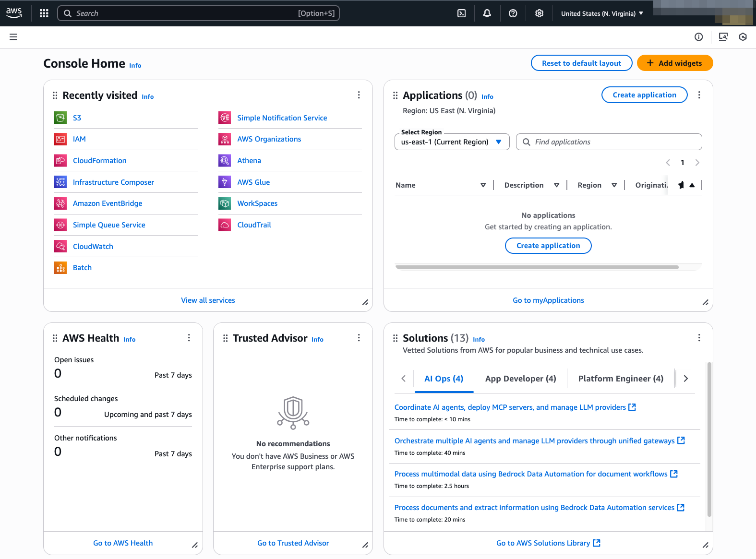
Task: Open the Select Region dropdown in Applications
Action: pos(451,142)
